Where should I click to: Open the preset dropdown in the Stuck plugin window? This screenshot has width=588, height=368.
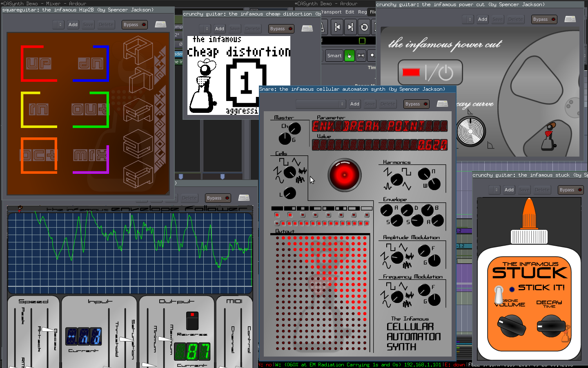click(494, 190)
